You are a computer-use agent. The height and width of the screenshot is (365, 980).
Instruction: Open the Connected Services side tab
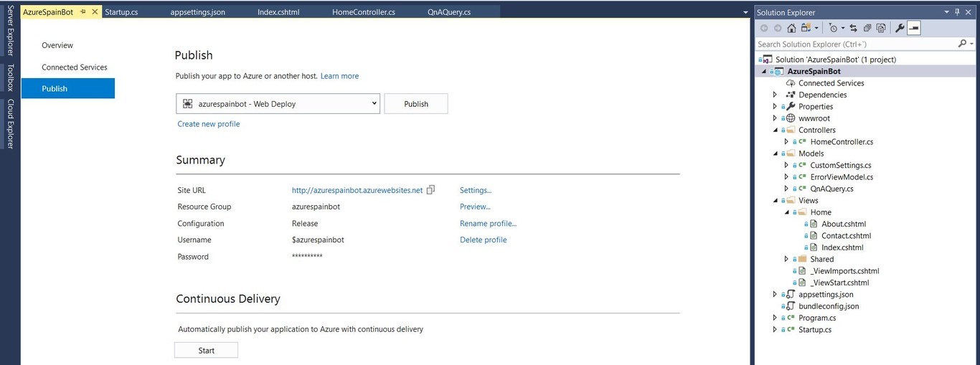coord(74,67)
